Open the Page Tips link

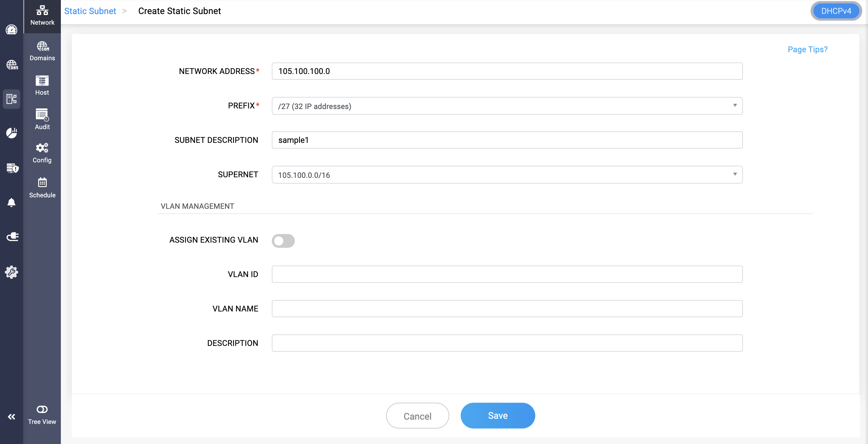pyautogui.click(x=807, y=50)
